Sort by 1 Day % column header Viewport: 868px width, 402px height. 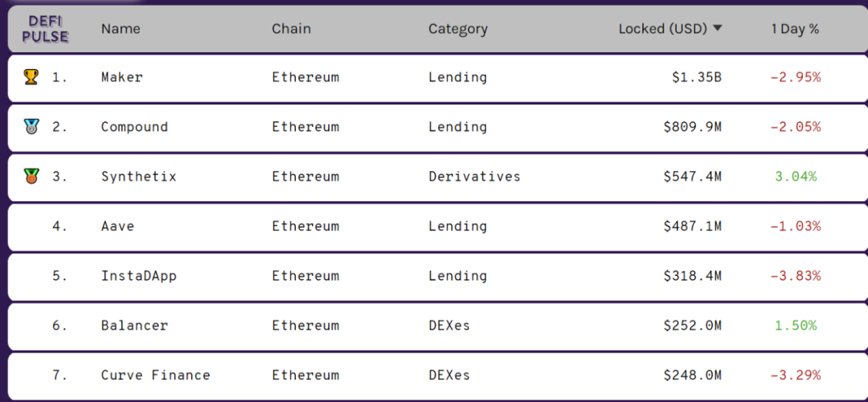(795, 29)
